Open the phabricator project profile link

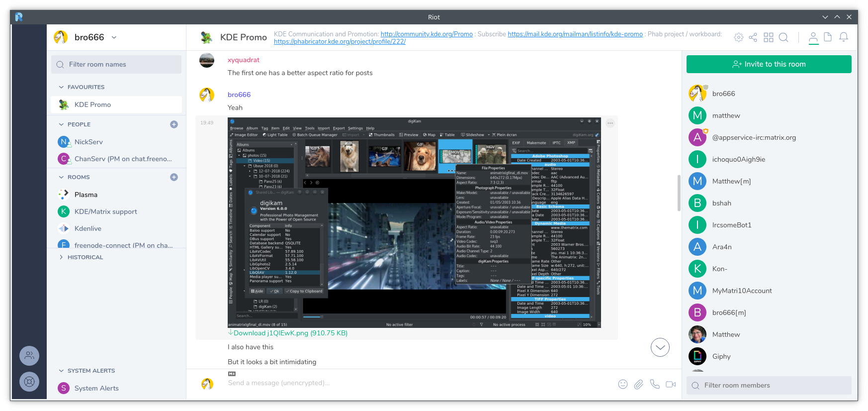pyautogui.click(x=340, y=42)
